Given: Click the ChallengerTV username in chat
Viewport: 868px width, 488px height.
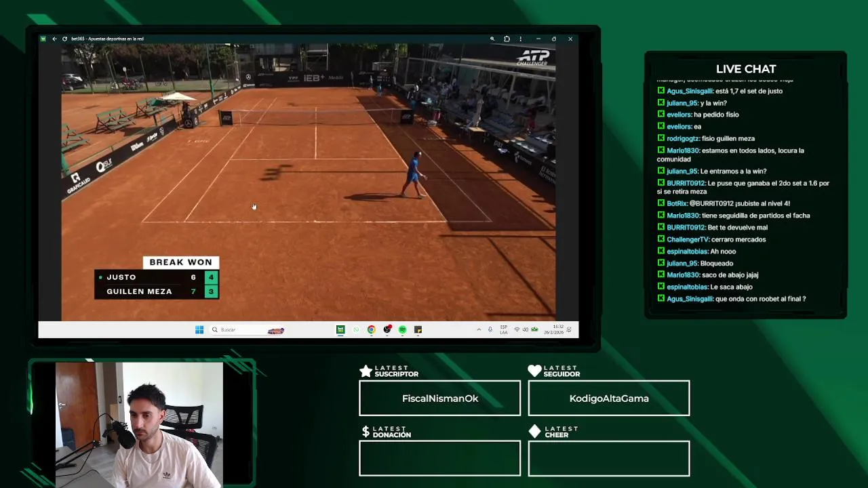Looking at the screenshot, I should pos(688,239).
